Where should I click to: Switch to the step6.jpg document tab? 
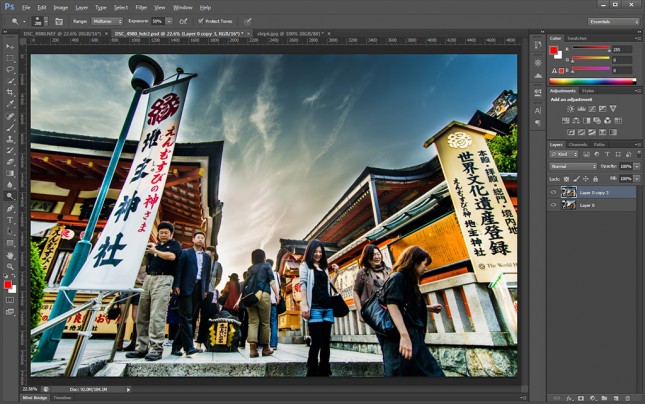290,33
